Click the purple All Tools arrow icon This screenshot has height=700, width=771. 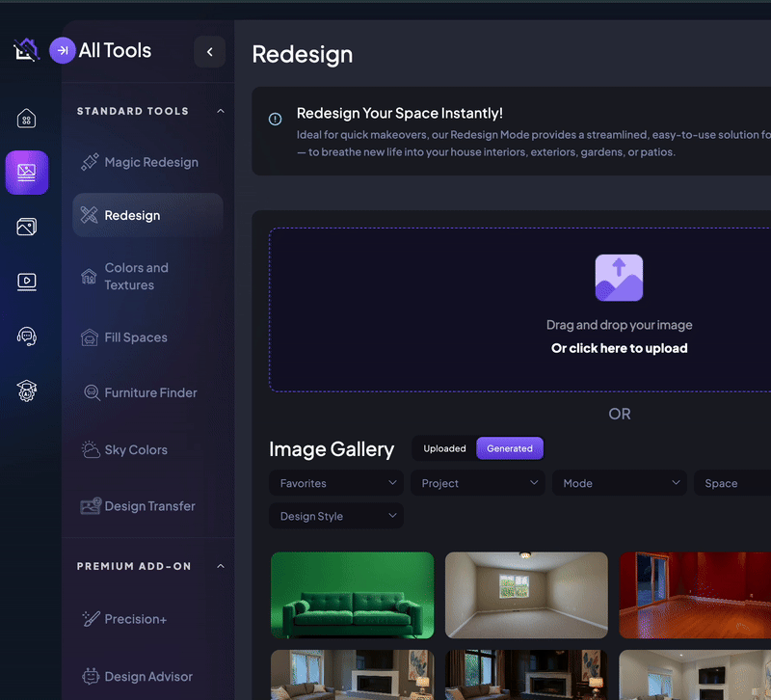[63, 50]
